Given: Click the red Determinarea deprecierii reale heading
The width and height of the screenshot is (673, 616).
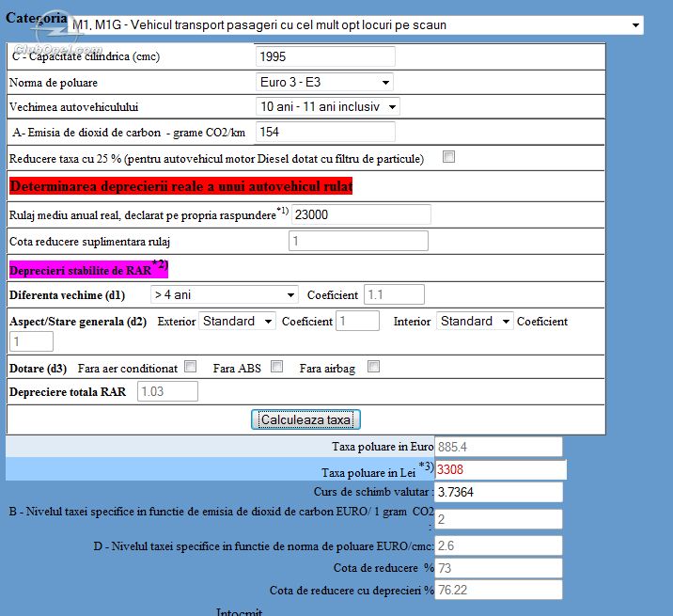Looking at the screenshot, I should coord(180,186).
